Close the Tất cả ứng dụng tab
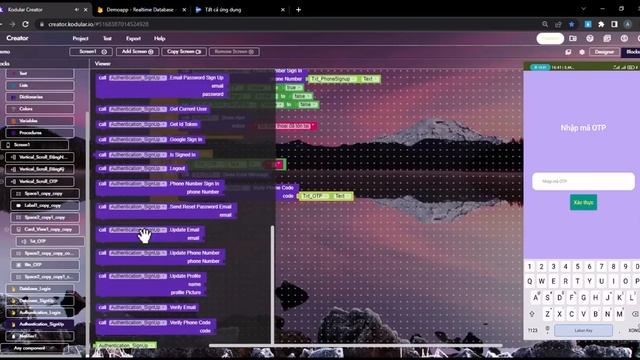The height and width of the screenshot is (360, 640). pos(282,9)
